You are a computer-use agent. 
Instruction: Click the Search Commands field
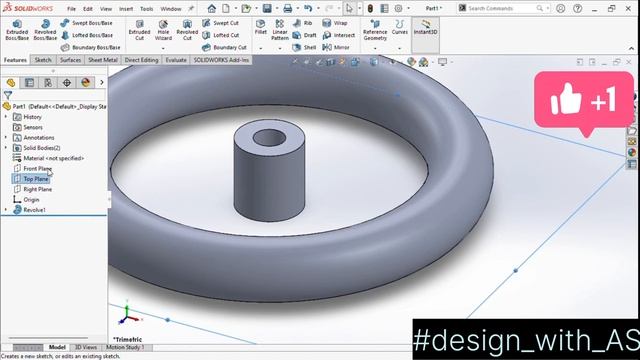point(502,8)
